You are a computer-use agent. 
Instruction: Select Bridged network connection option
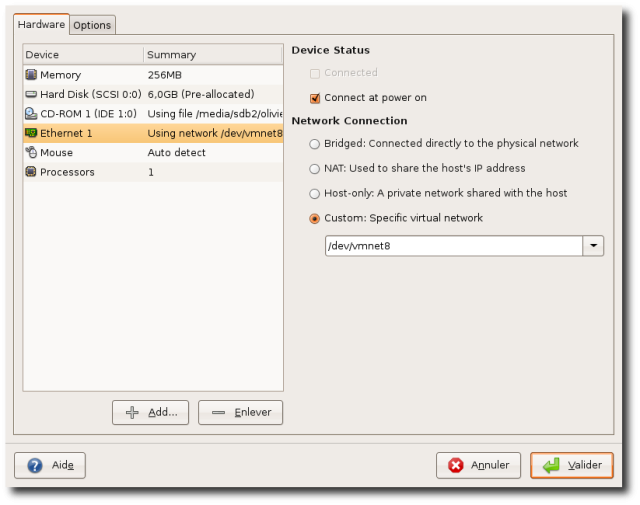click(x=315, y=144)
